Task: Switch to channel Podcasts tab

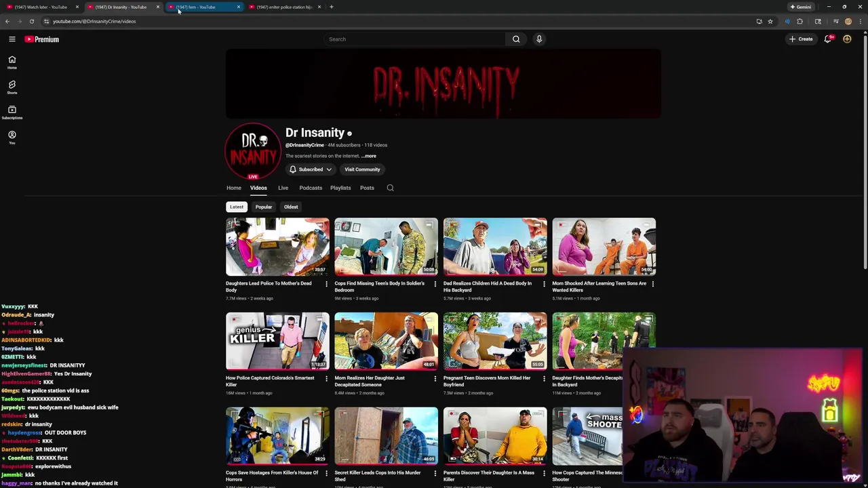Action: (311, 188)
